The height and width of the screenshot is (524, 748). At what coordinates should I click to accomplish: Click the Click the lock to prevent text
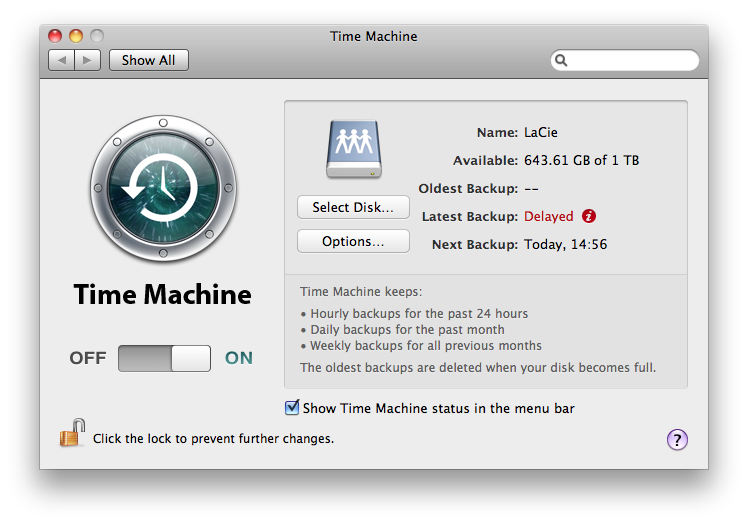coord(213,439)
